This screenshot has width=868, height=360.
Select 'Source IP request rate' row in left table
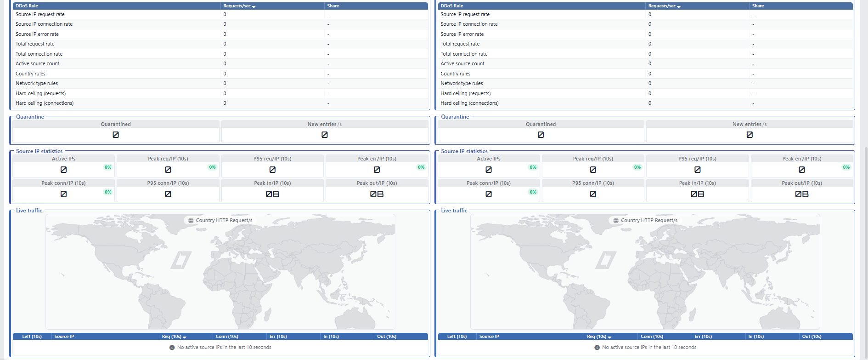pos(220,14)
